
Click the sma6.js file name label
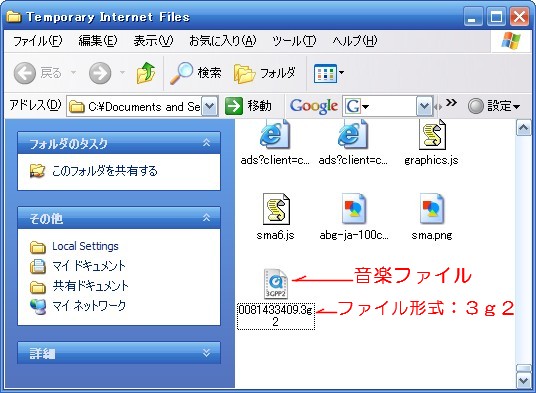click(276, 235)
